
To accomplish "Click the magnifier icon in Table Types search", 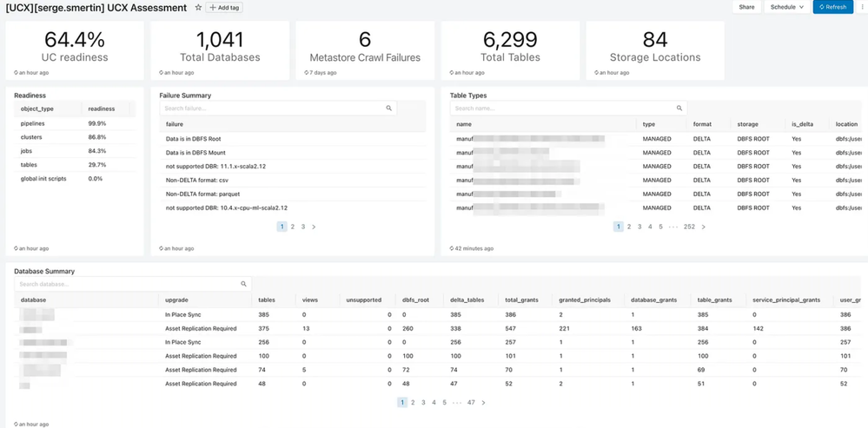I will tap(679, 109).
